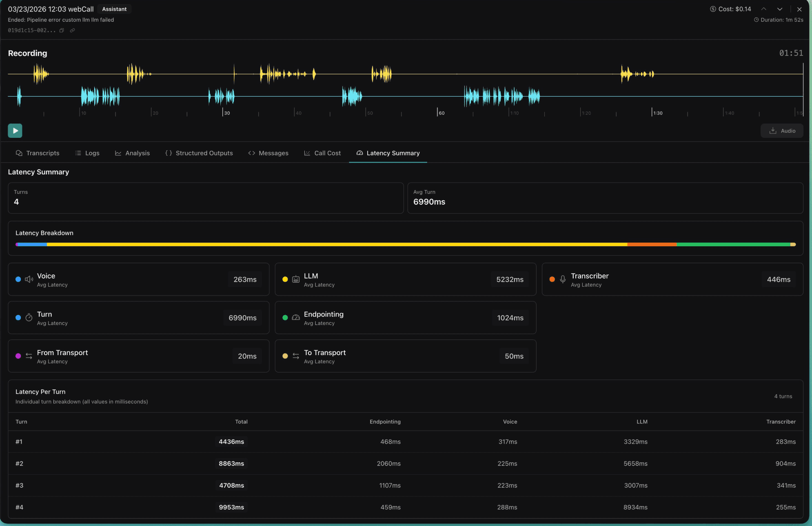Close the call details panel

[x=799, y=9]
